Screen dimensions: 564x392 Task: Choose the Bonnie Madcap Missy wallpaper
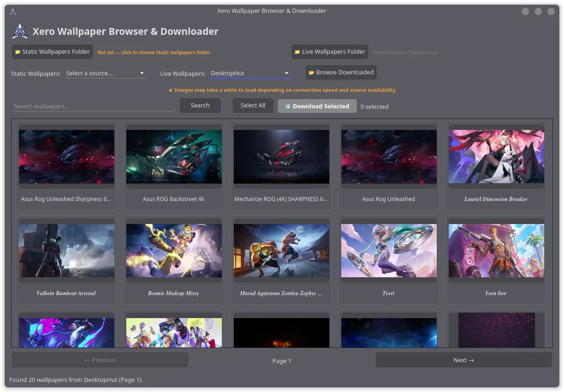pos(174,251)
